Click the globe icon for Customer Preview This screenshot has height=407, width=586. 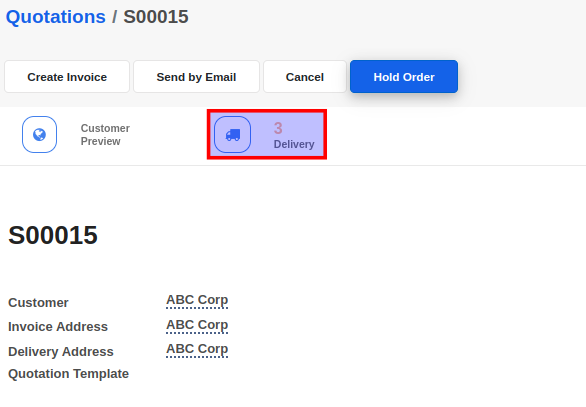[x=39, y=135]
